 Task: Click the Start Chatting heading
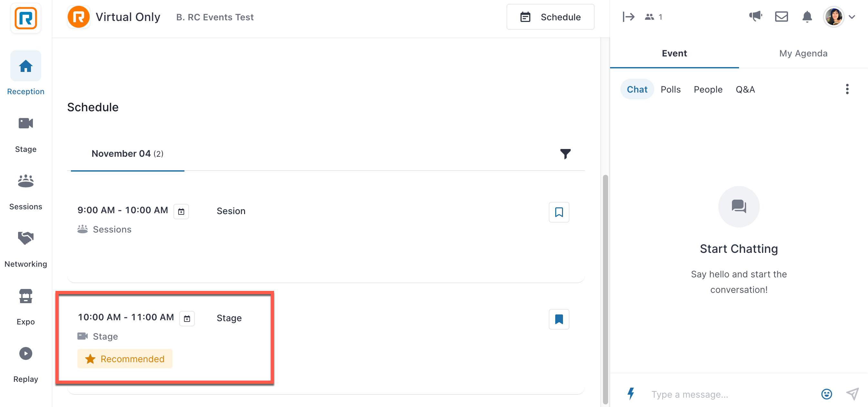tap(739, 249)
